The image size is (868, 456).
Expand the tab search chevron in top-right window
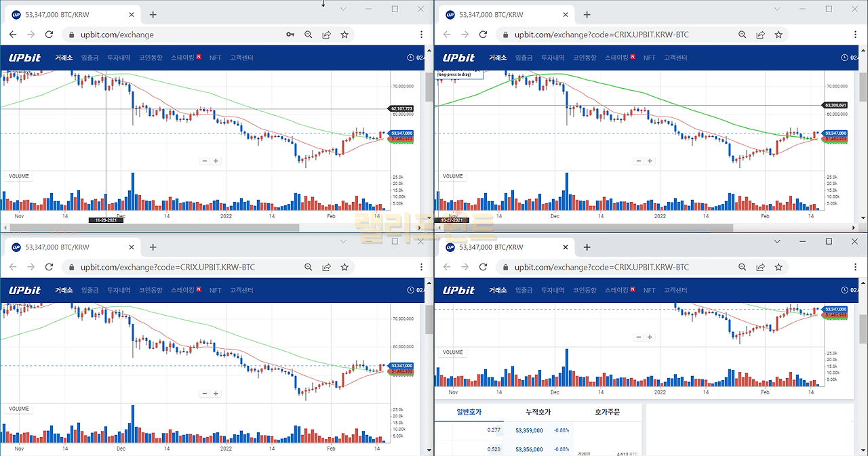[x=777, y=9]
